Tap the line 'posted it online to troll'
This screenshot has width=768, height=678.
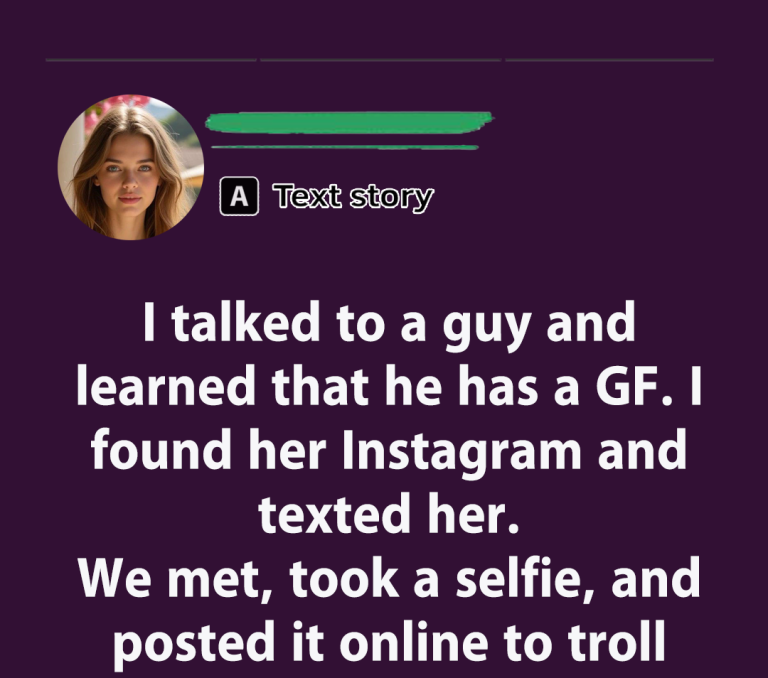tap(389, 643)
